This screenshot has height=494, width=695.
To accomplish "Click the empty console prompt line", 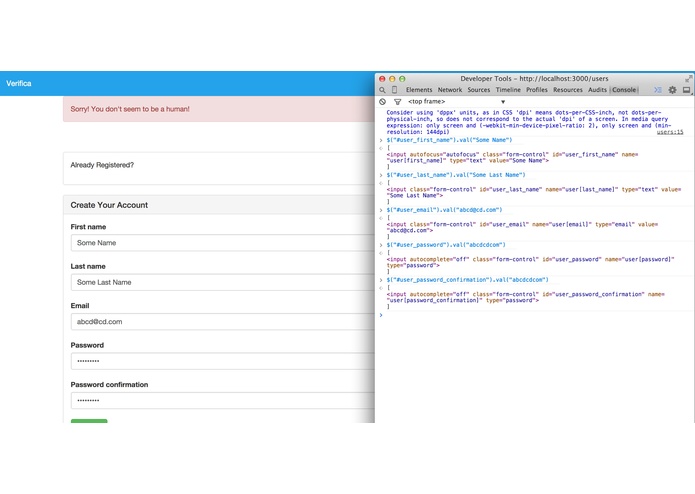I will coord(534,315).
